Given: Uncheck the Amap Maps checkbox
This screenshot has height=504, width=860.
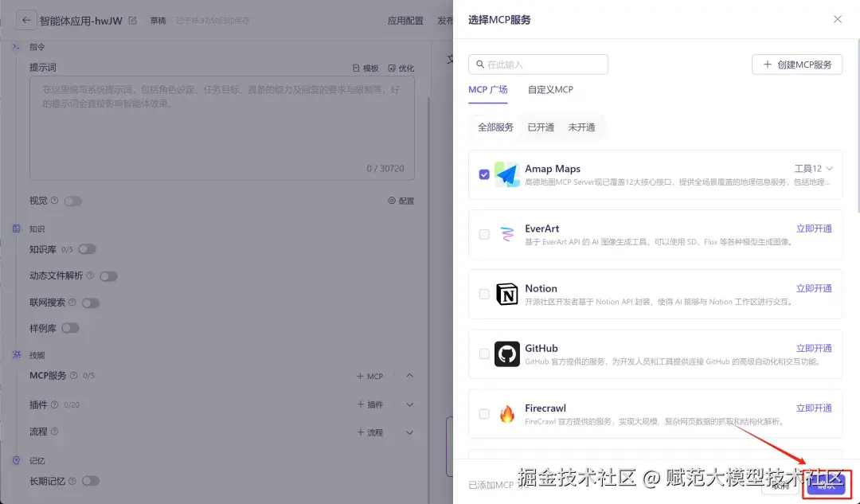Looking at the screenshot, I should (x=483, y=174).
